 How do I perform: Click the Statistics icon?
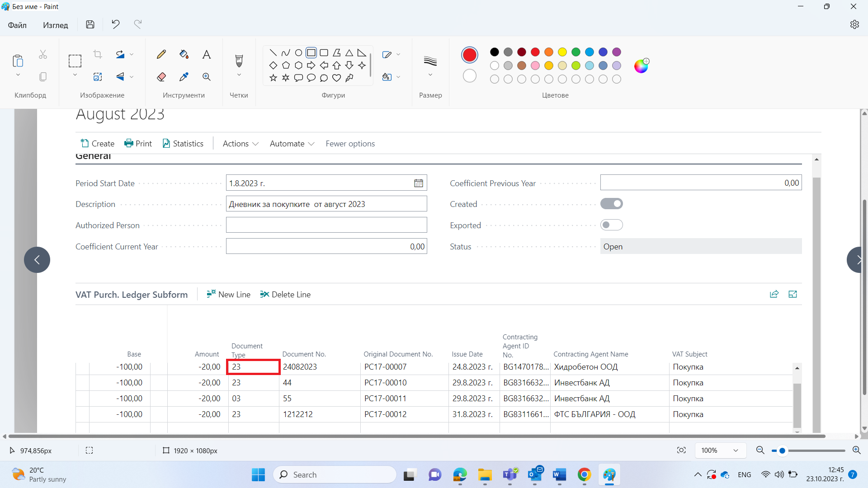(x=183, y=143)
